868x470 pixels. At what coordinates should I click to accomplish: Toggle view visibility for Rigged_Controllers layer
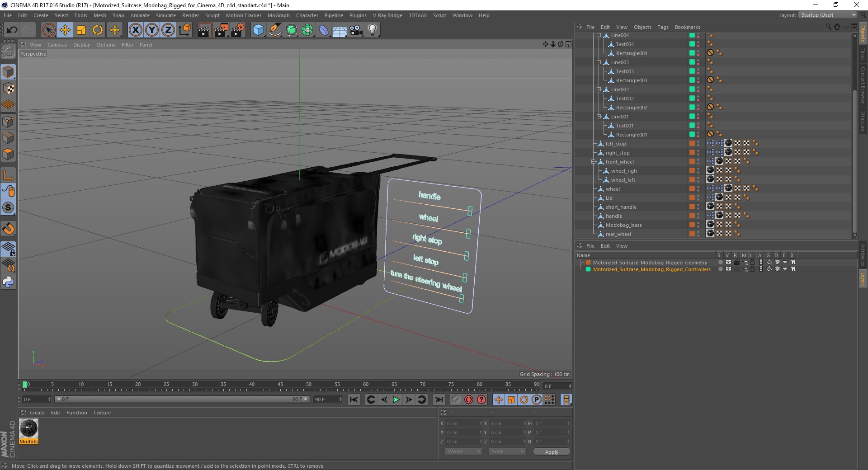pos(728,269)
